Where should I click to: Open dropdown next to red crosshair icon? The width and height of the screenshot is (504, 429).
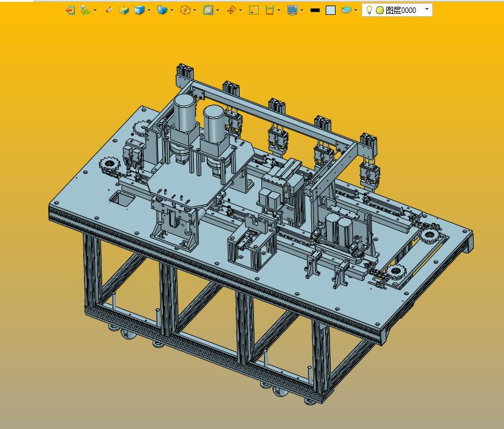(x=240, y=11)
